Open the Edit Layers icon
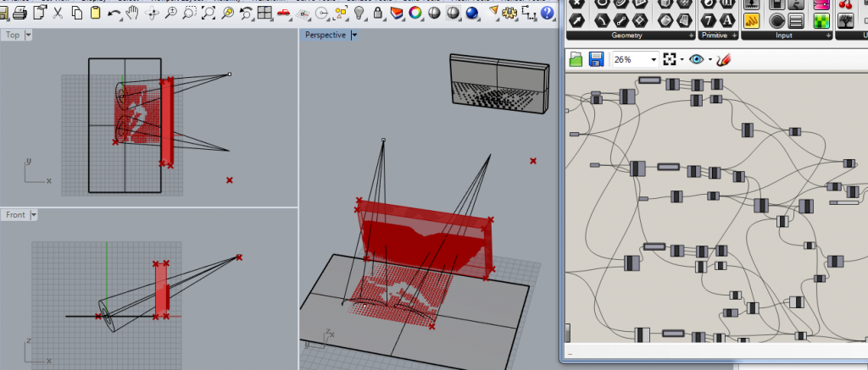 click(397, 12)
